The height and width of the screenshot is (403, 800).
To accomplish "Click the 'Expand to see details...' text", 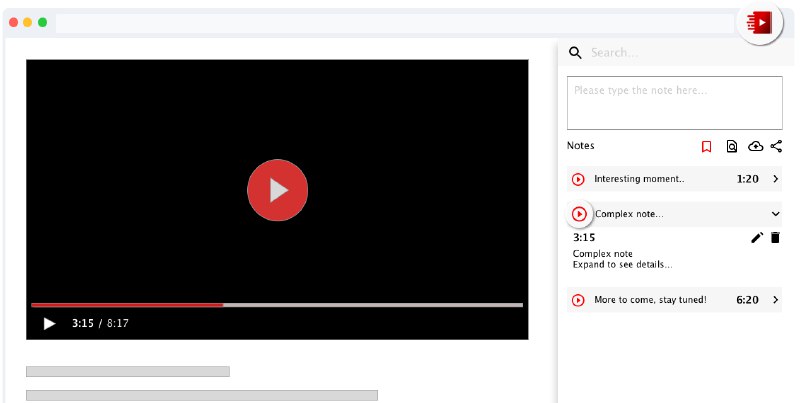I will point(622,264).
